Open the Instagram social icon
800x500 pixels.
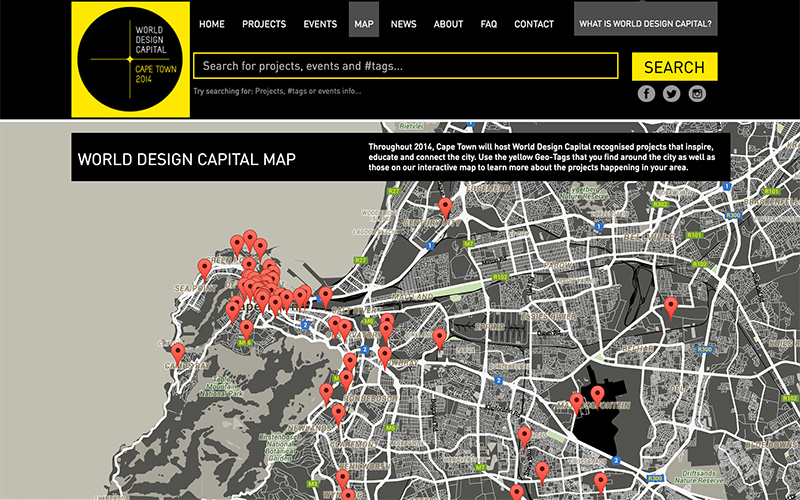[x=697, y=93]
